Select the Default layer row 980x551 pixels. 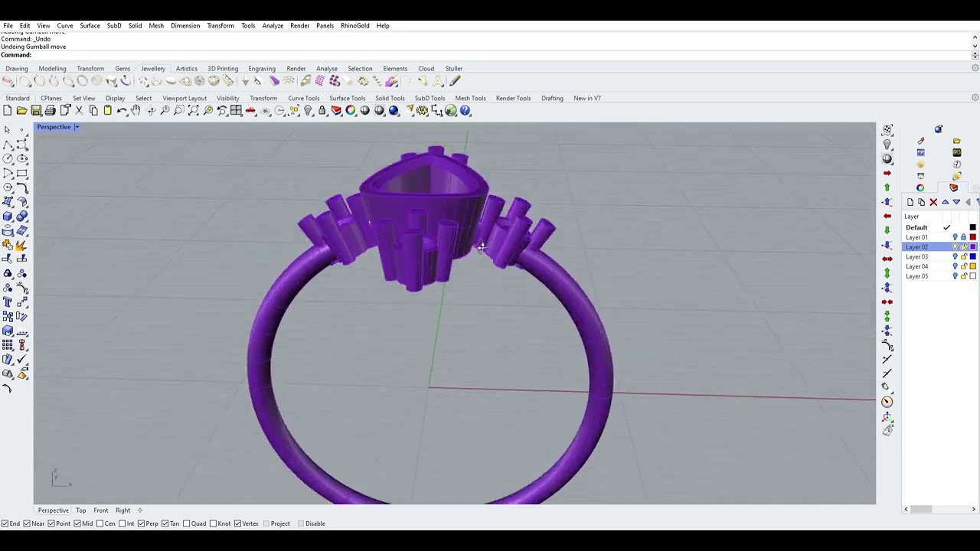click(941, 227)
